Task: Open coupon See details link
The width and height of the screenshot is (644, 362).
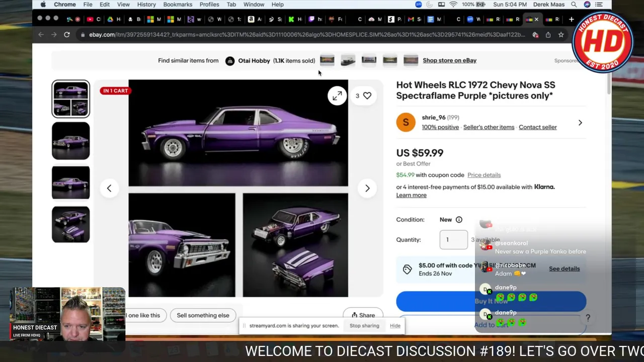Action: 564,268
